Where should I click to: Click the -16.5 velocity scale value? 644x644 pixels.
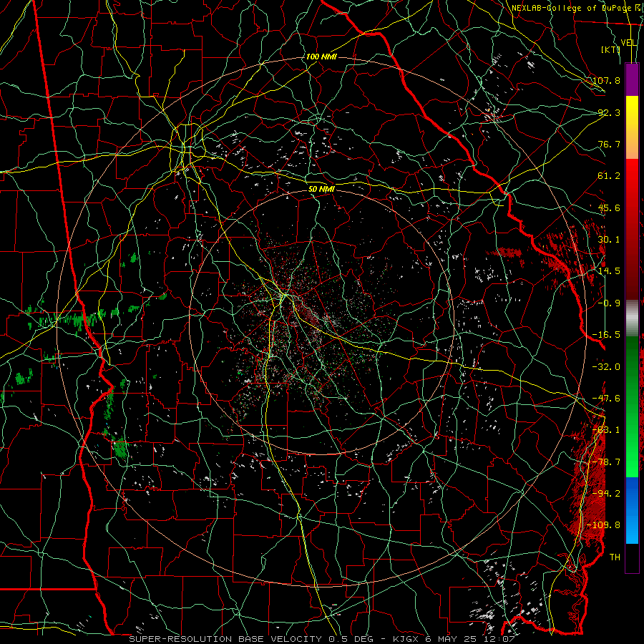tap(607, 335)
